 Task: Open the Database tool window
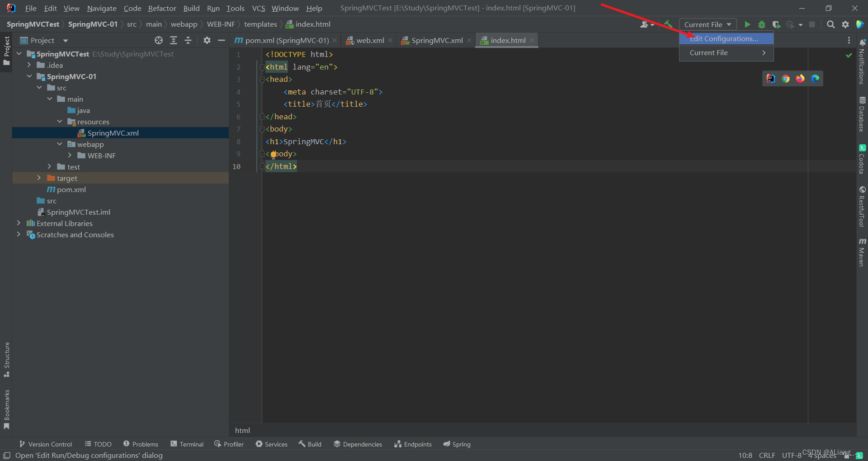(x=862, y=114)
